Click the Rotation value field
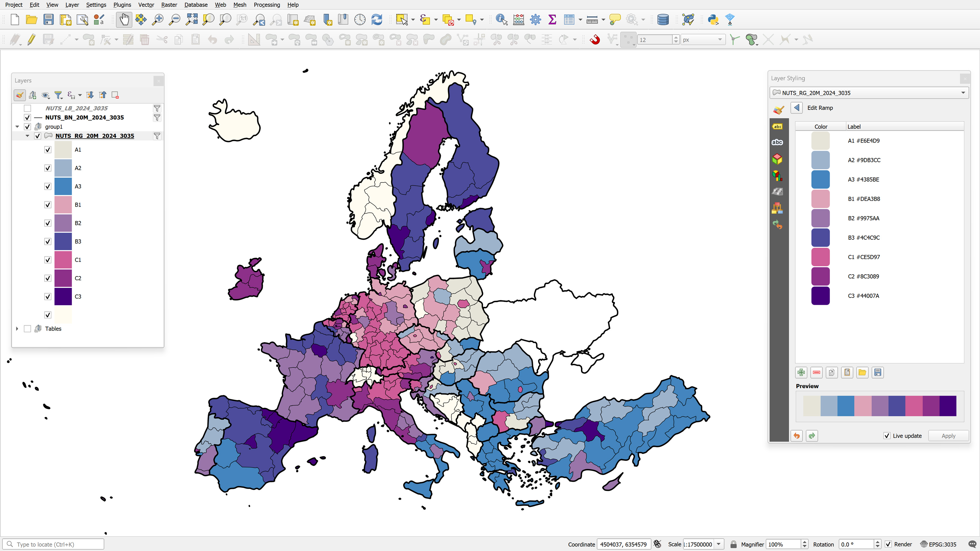 (857, 544)
